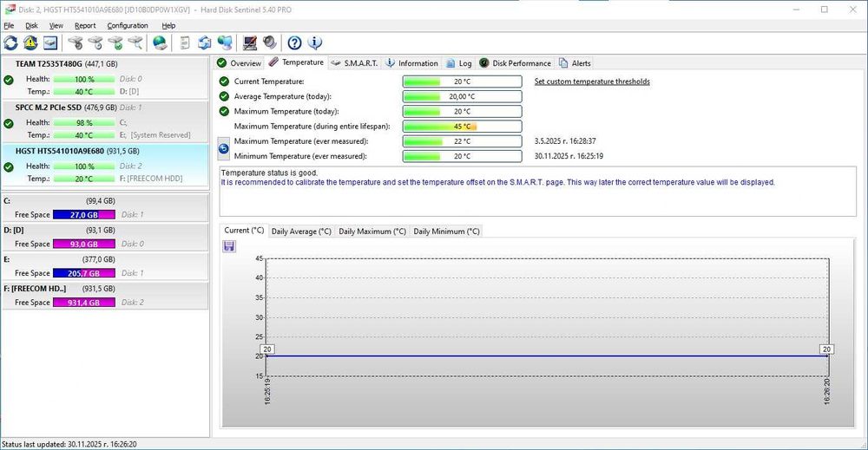Click the speaker sound toolbar icon
This screenshot has width=868, height=450.
pyautogui.click(x=270, y=42)
